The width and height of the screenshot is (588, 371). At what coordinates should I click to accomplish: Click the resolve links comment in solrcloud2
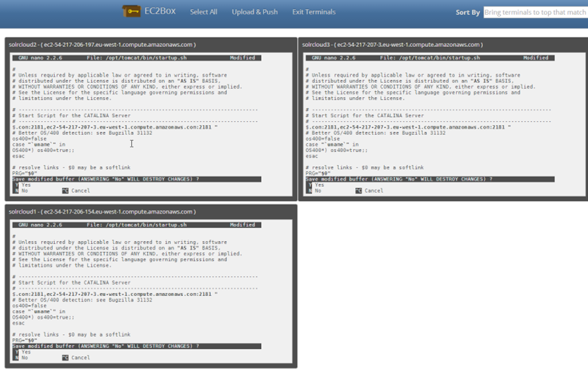72,167
